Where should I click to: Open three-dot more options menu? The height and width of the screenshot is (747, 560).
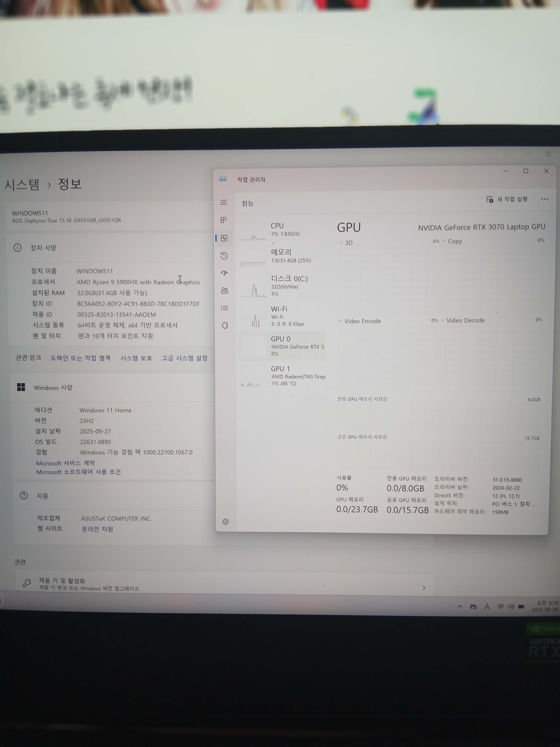pos(544,199)
